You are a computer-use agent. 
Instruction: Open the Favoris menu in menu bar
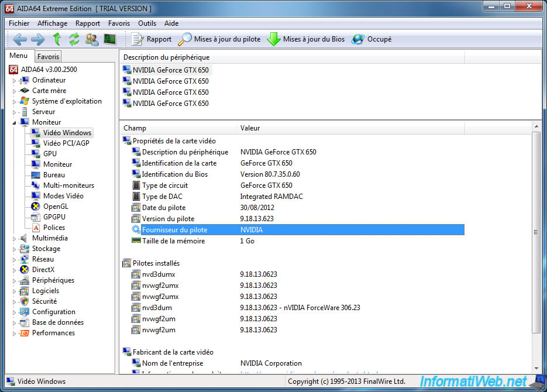point(119,23)
